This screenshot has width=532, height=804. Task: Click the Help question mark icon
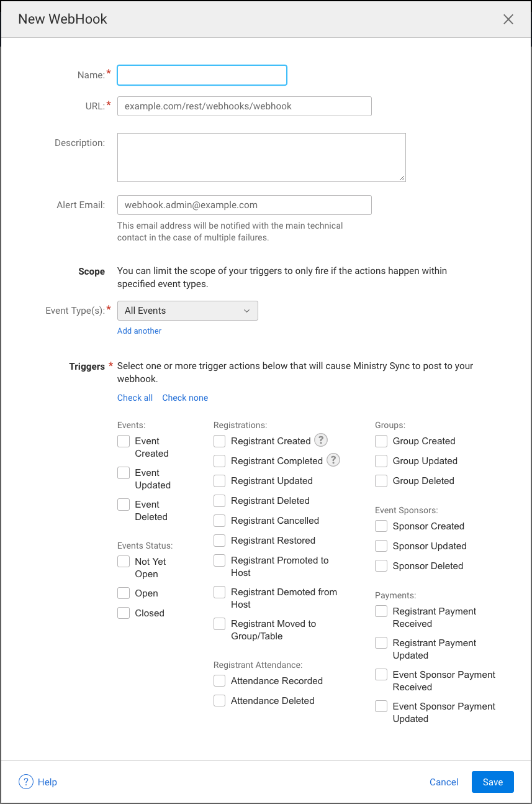(26, 782)
